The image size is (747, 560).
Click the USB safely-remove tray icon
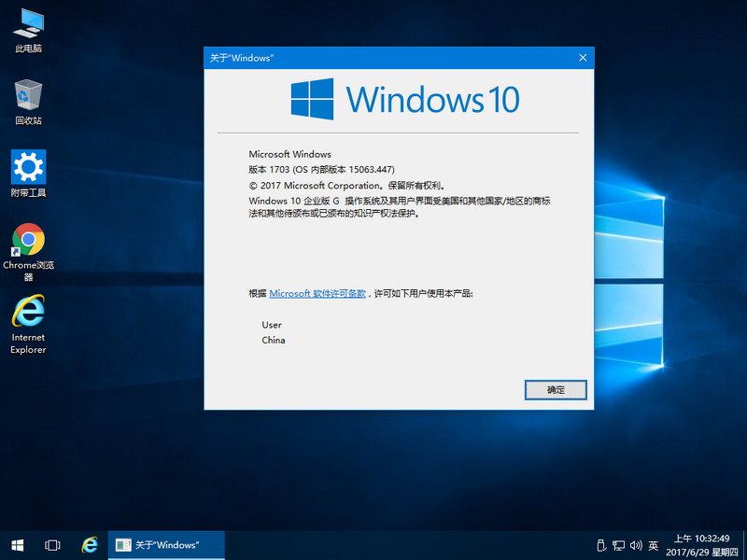click(601, 545)
